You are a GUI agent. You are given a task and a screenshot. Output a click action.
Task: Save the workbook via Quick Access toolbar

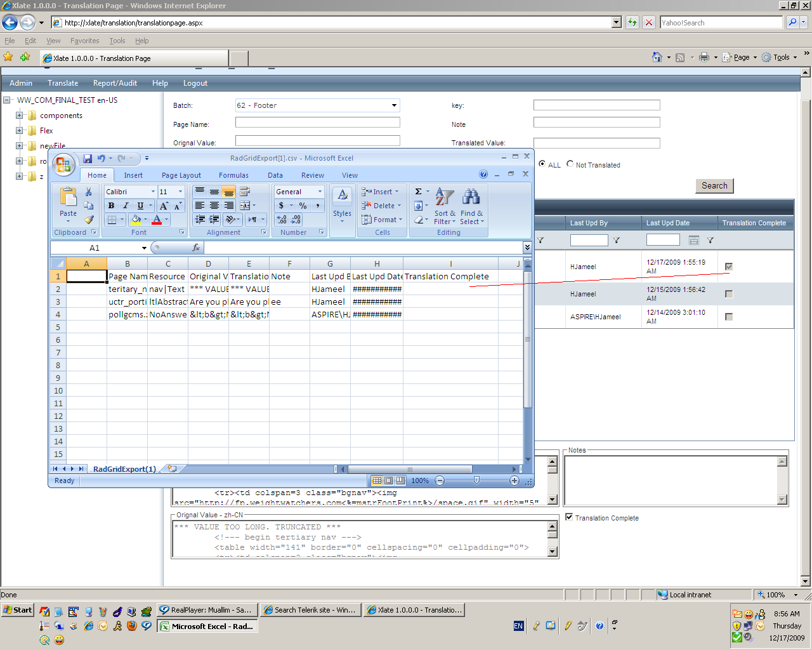(x=88, y=158)
